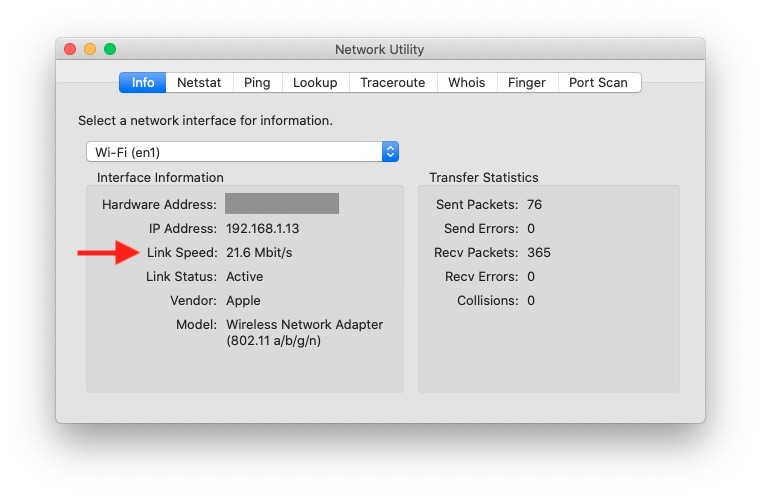Click the red arrow pointing at Link Speed
This screenshot has width=761, height=497.
coord(107,253)
